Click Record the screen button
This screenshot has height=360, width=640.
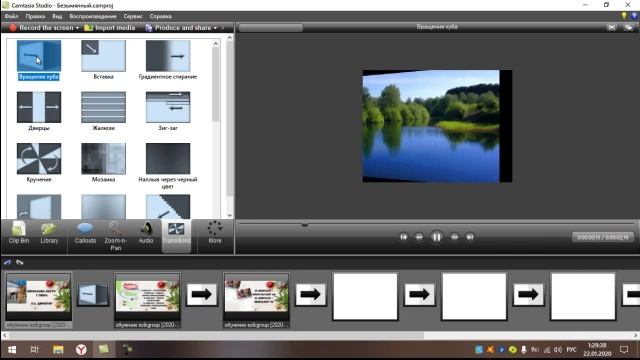point(41,28)
